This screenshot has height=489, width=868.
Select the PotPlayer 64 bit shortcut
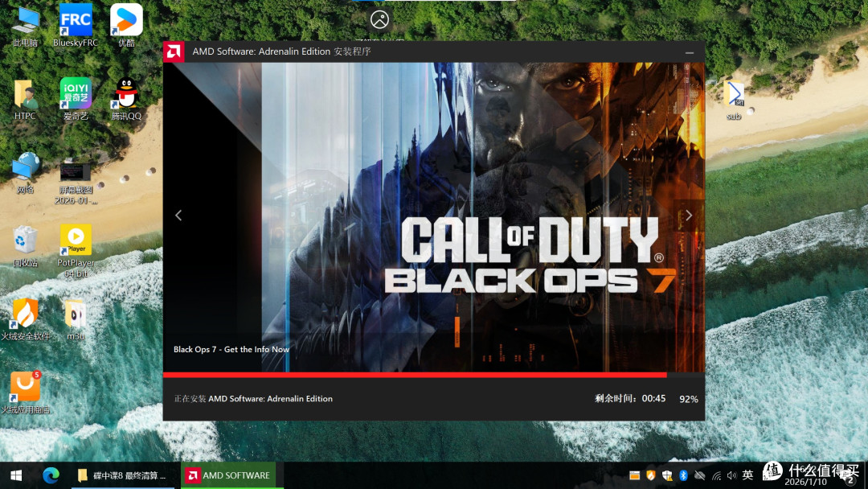click(x=76, y=251)
